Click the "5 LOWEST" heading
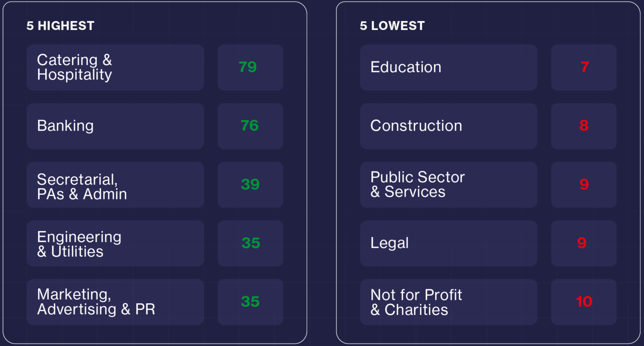 click(392, 26)
